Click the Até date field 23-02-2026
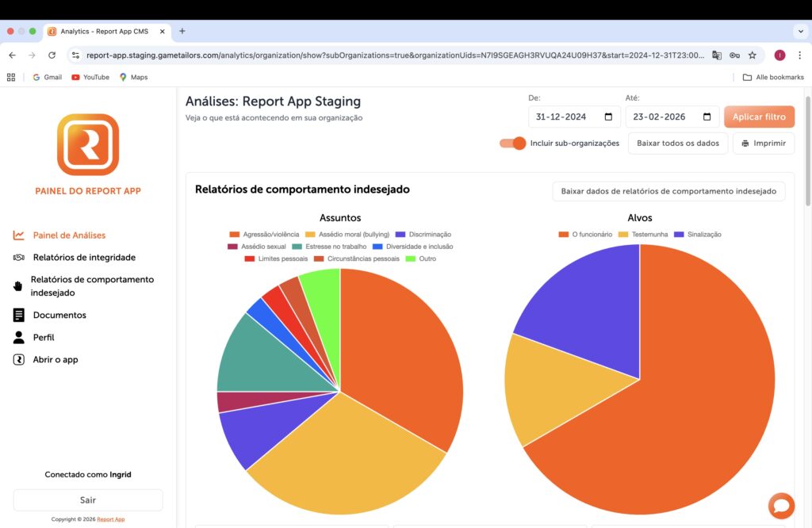 click(672, 117)
